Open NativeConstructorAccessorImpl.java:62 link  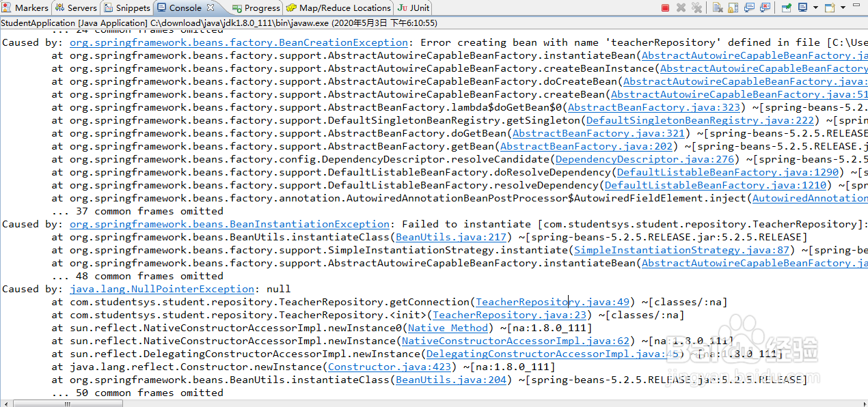[x=516, y=341]
